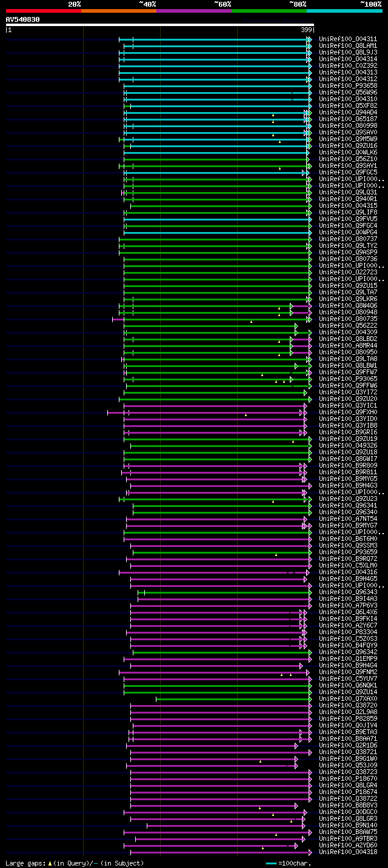Click UniRef100_A8MR44 label

(348, 346)
